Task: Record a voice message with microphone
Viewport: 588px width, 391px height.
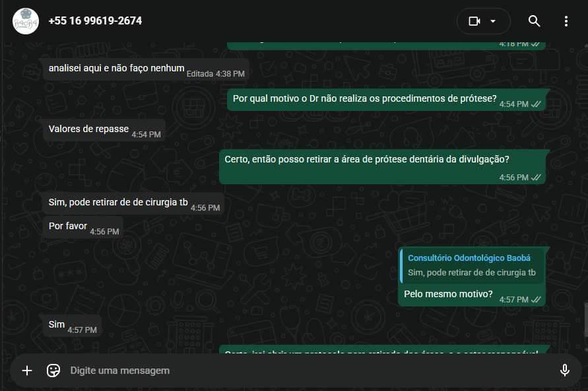Action: [564, 371]
